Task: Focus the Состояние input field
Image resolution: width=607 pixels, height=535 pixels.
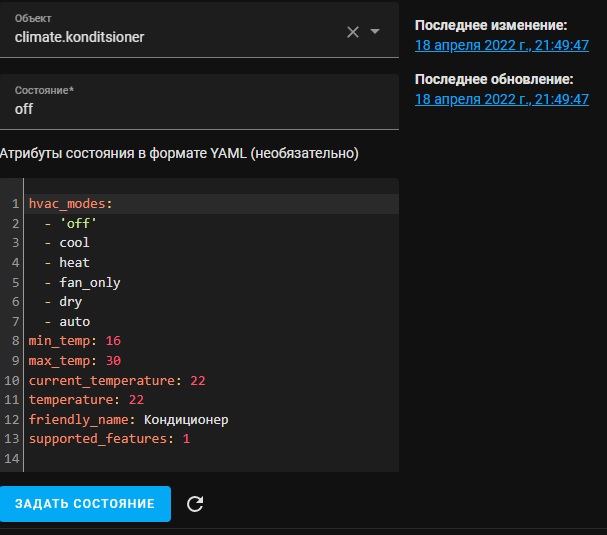Action: 199,102
